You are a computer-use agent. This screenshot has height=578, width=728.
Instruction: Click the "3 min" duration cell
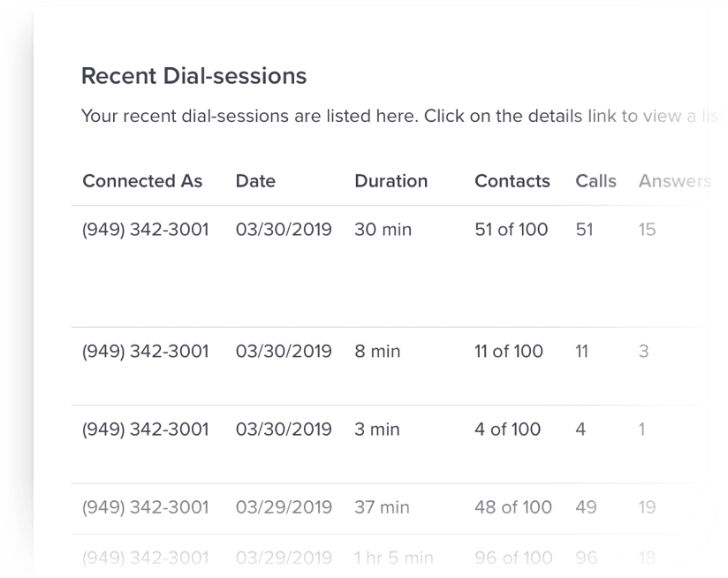point(377,430)
